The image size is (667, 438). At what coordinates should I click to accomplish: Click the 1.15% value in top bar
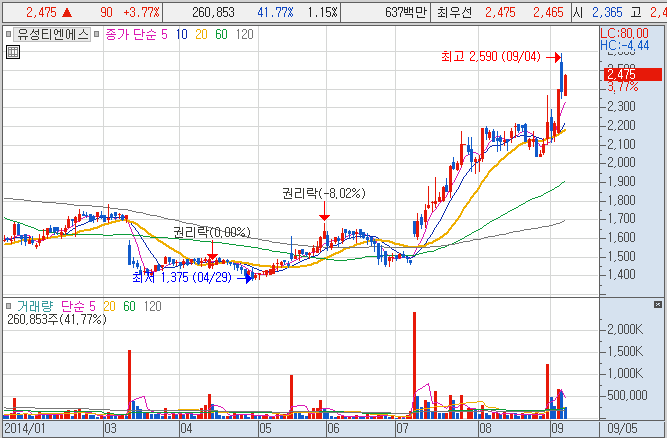[322, 12]
